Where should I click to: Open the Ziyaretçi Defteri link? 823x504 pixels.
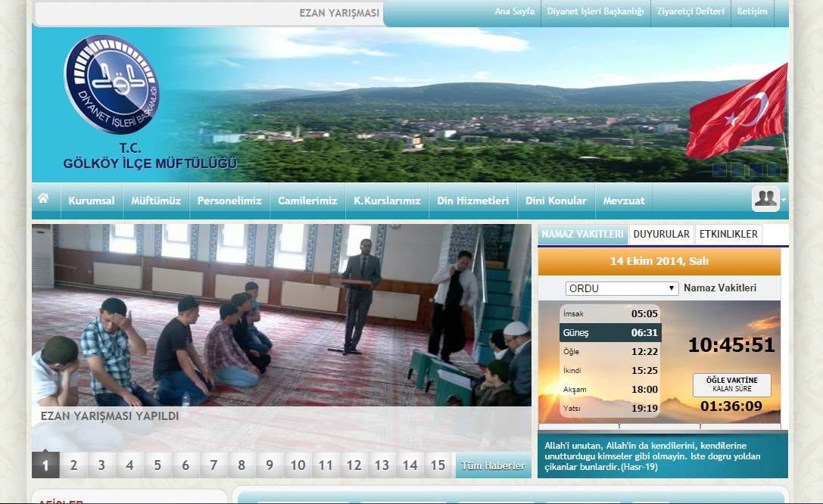coord(691,11)
